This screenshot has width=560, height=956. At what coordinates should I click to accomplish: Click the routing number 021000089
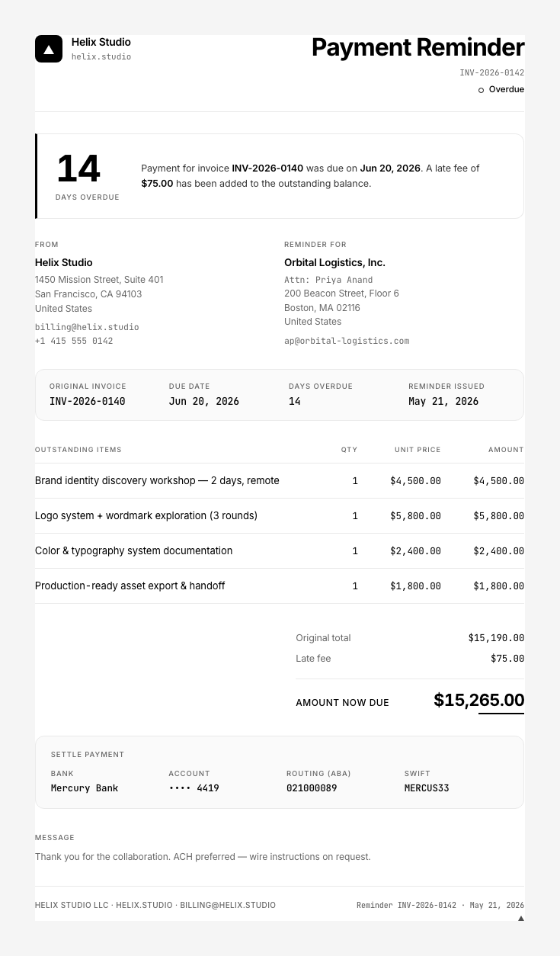(312, 788)
